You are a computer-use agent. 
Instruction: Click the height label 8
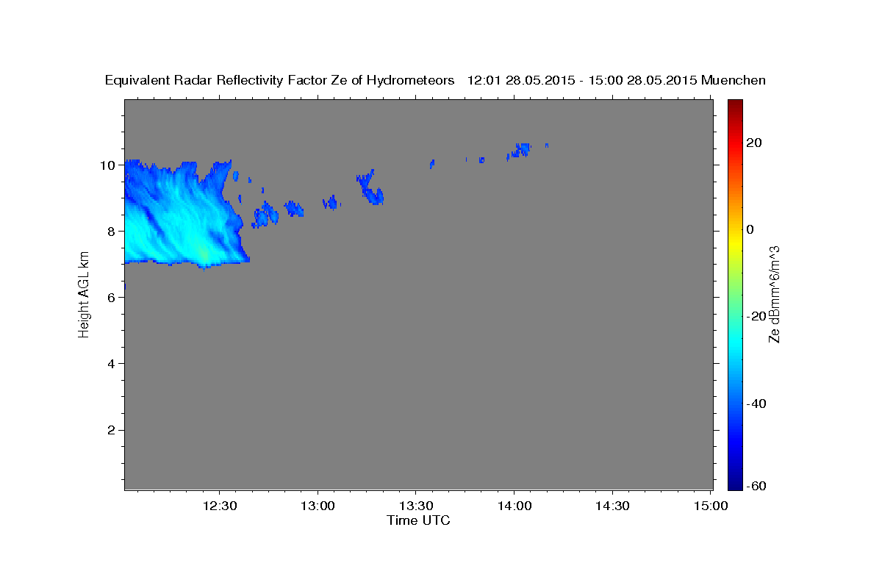(112, 231)
